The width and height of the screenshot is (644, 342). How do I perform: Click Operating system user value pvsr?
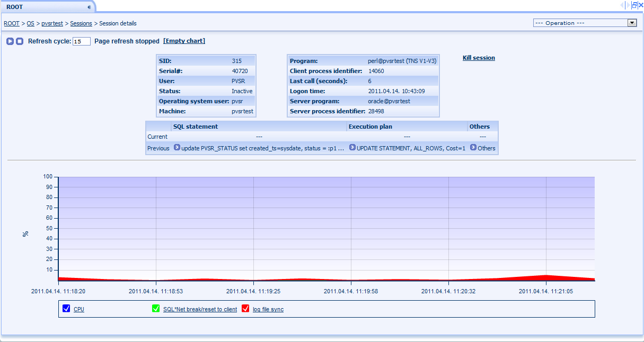point(237,101)
